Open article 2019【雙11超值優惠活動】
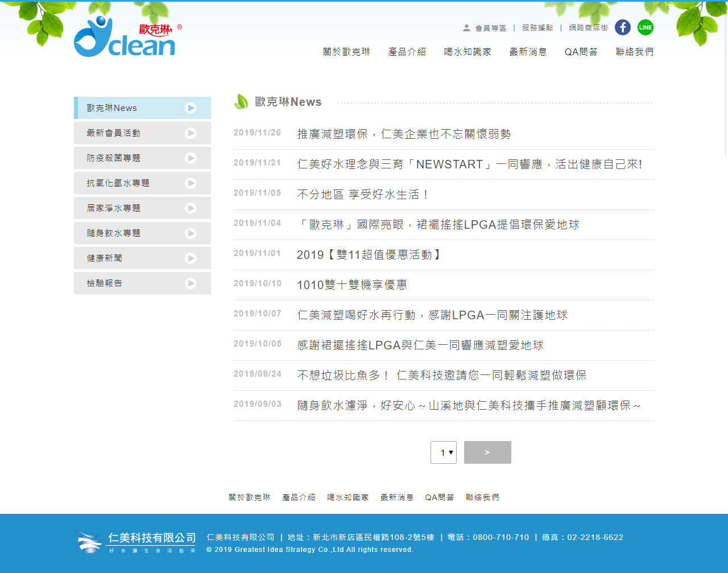Viewport: 728px width, 573px height. tap(370, 255)
